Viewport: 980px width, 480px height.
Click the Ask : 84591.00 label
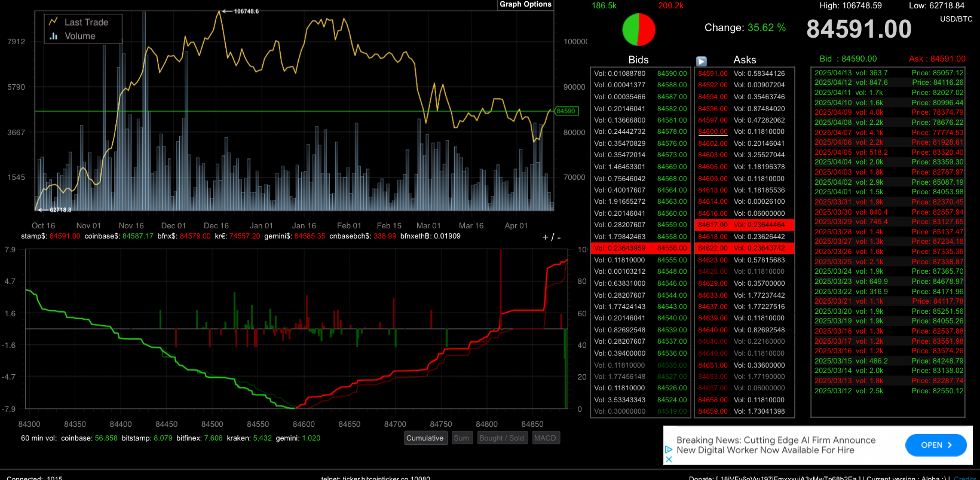point(937,59)
